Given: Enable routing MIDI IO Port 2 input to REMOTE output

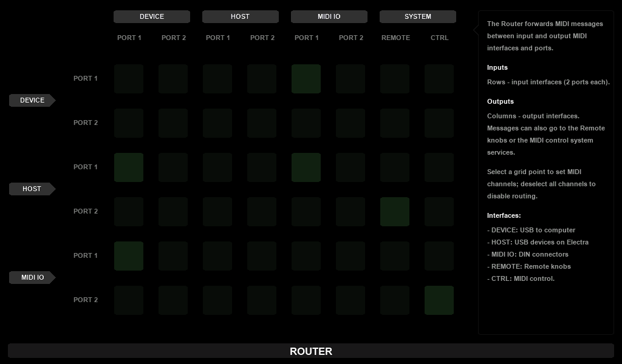Looking at the screenshot, I should click(395, 301).
